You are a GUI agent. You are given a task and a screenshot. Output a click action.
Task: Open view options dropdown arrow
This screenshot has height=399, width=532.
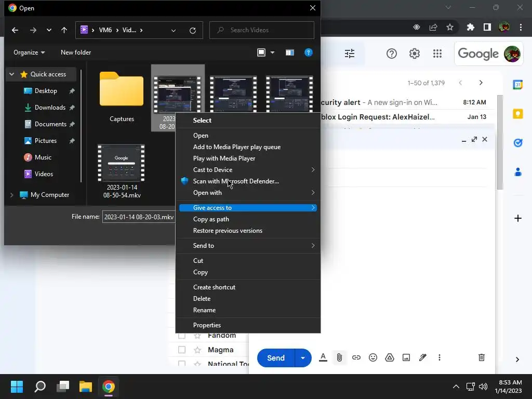272,52
